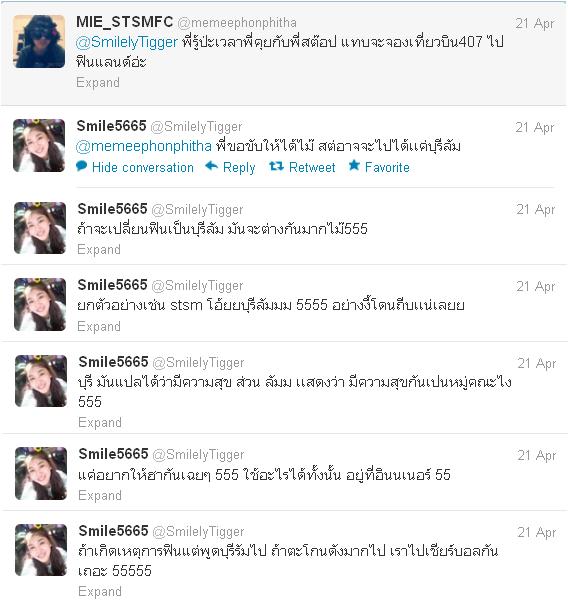Click the Favorite star icon
This screenshot has width=568, height=616.
coord(354,166)
